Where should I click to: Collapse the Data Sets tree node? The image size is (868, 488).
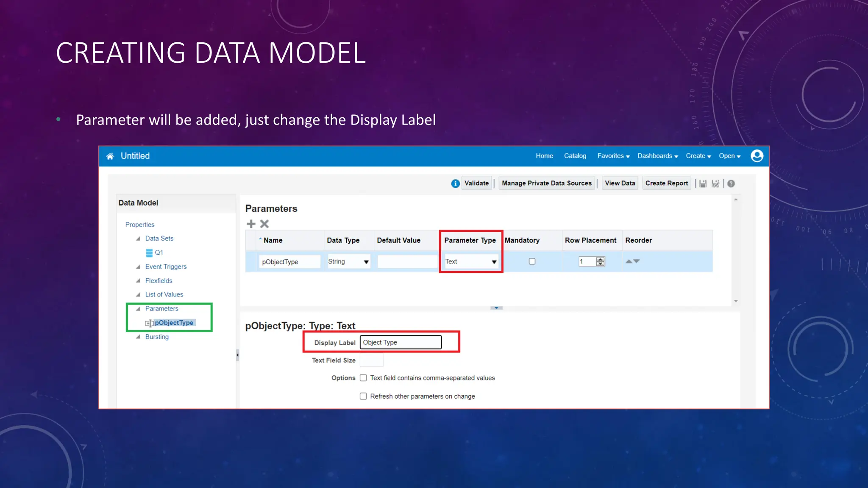coord(138,238)
